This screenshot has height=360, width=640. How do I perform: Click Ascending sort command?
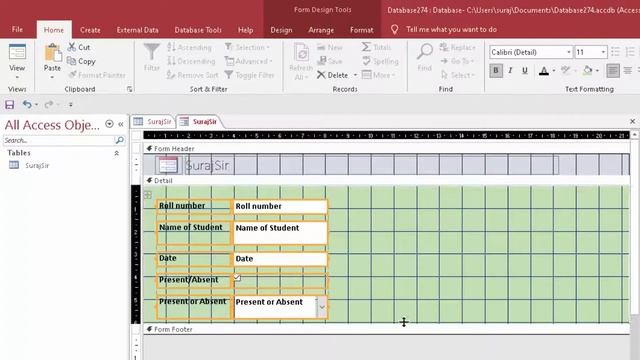coord(189,47)
